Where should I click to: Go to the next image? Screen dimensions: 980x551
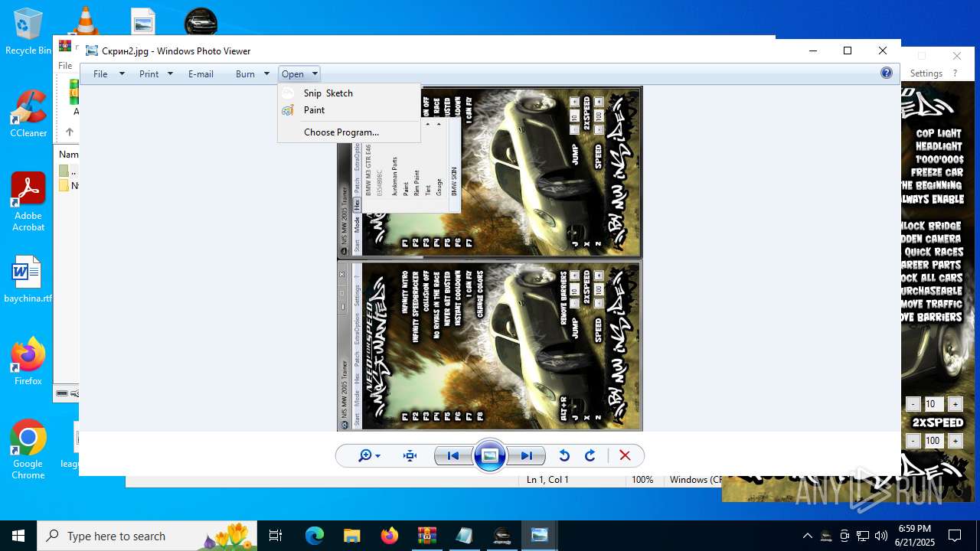[x=527, y=456]
